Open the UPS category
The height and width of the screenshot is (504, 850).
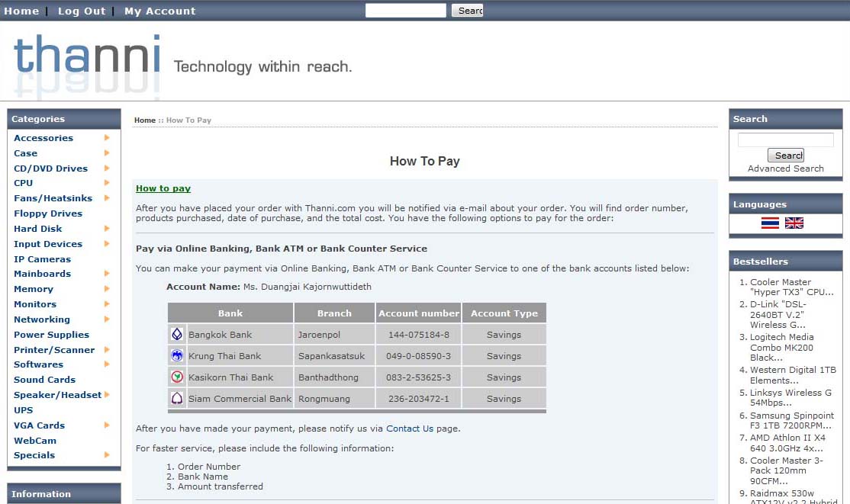coord(24,409)
